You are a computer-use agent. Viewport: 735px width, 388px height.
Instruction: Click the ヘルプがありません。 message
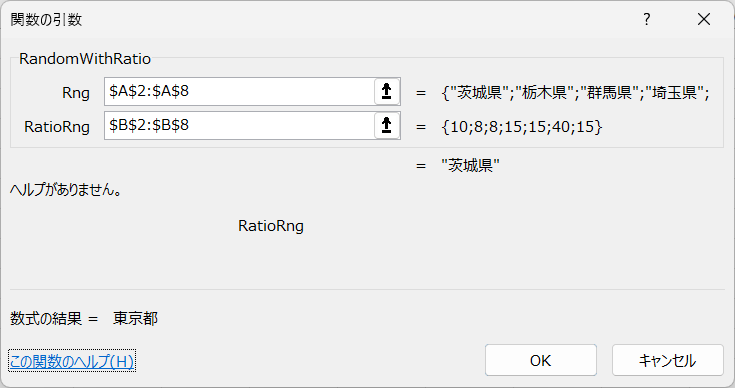[x=66, y=189]
